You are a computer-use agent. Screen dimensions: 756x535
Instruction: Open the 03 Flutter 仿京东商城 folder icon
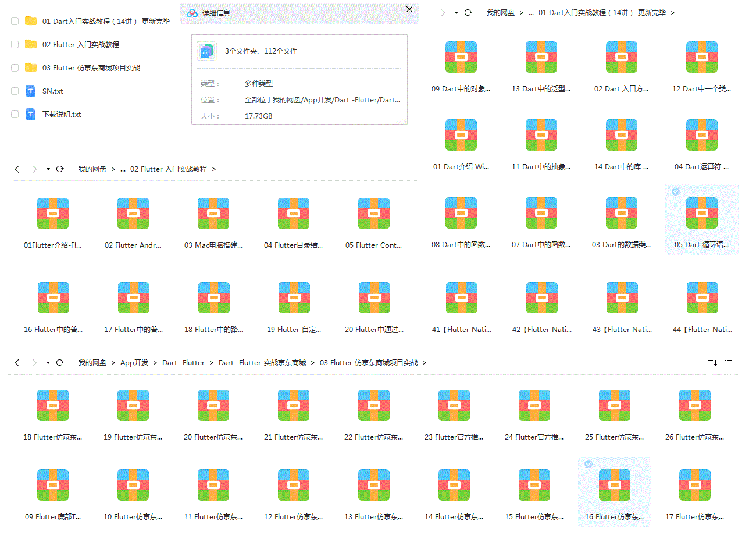pos(31,67)
